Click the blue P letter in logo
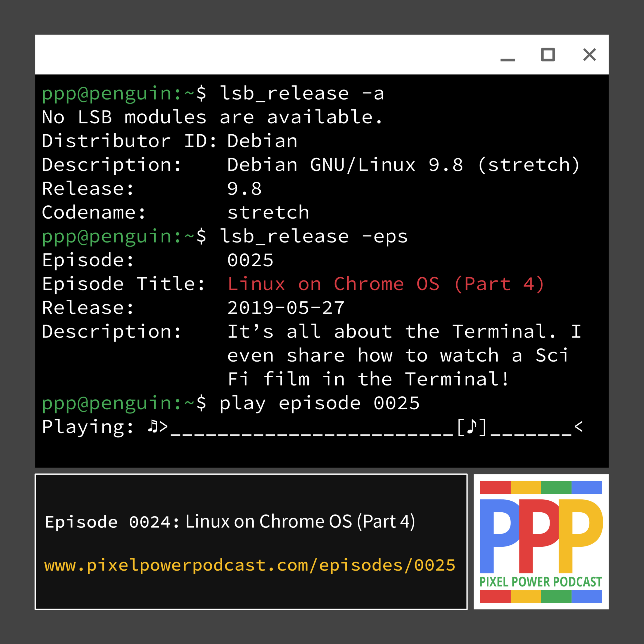The height and width of the screenshot is (644, 644). [499, 536]
